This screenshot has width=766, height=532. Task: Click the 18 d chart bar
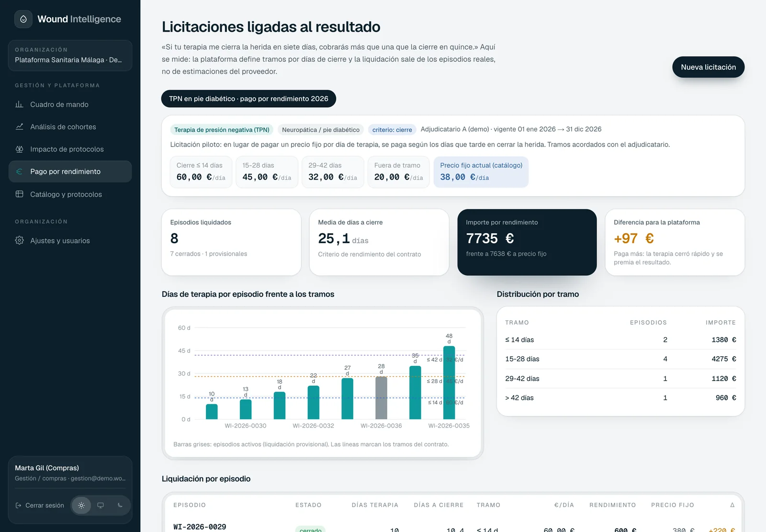[x=280, y=406]
